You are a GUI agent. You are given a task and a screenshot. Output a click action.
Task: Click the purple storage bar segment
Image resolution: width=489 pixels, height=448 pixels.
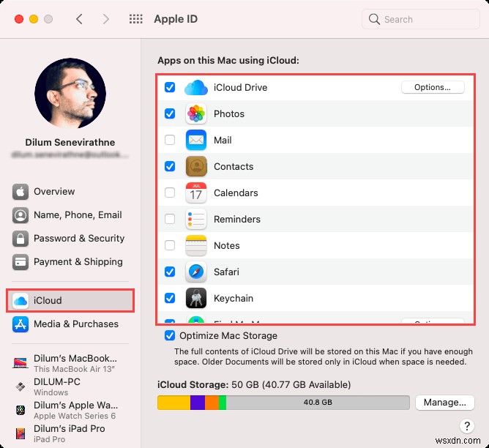point(198,403)
